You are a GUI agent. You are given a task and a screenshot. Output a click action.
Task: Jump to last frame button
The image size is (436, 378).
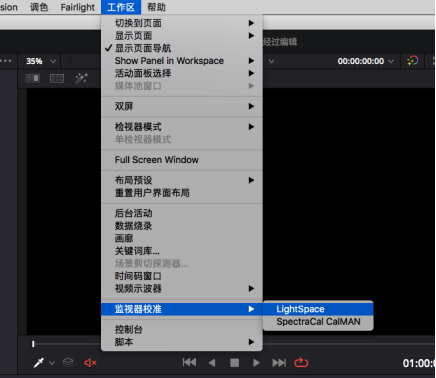(x=279, y=363)
